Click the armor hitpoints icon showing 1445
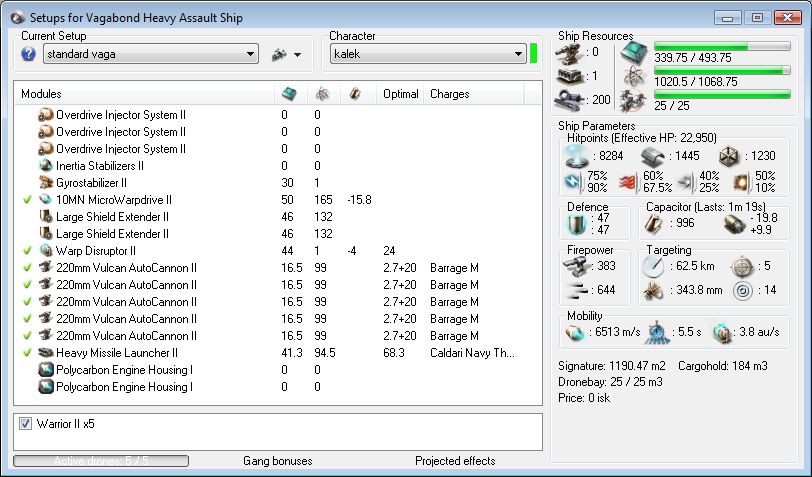Screen dimensions: 812x477 tap(652, 156)
